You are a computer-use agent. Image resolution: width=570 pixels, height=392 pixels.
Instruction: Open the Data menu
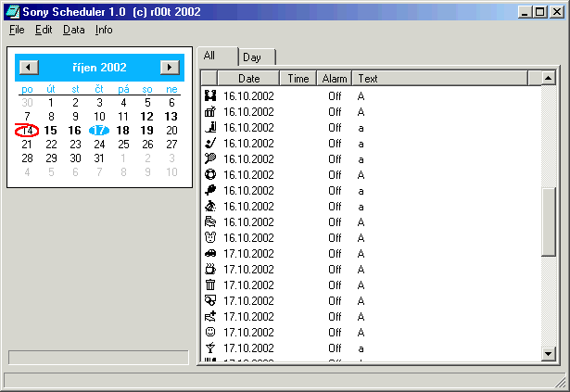tap(74, 30)
